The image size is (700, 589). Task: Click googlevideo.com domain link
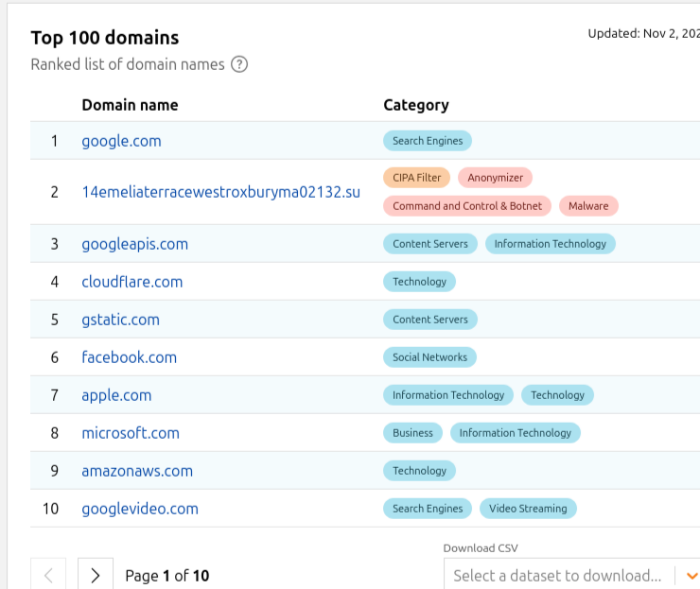click(140, 509)
